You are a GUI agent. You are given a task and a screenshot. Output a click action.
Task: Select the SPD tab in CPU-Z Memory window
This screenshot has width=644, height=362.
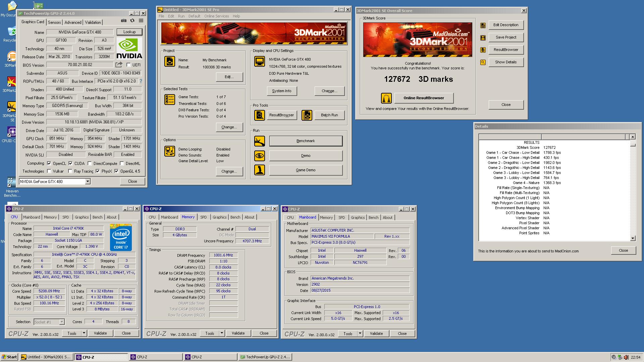pos(204,217)
